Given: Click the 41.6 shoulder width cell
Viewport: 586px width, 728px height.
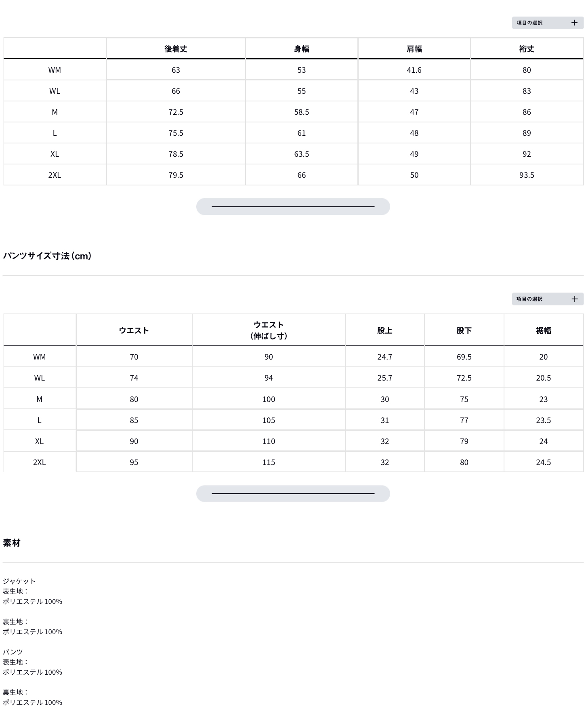Looking at the screenshot, I should point(414,70).
